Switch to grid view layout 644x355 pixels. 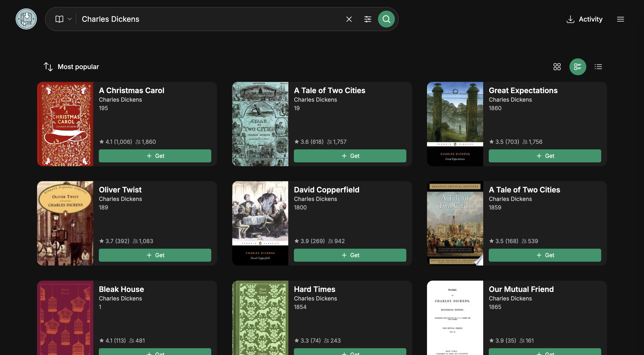click(557, 66)
